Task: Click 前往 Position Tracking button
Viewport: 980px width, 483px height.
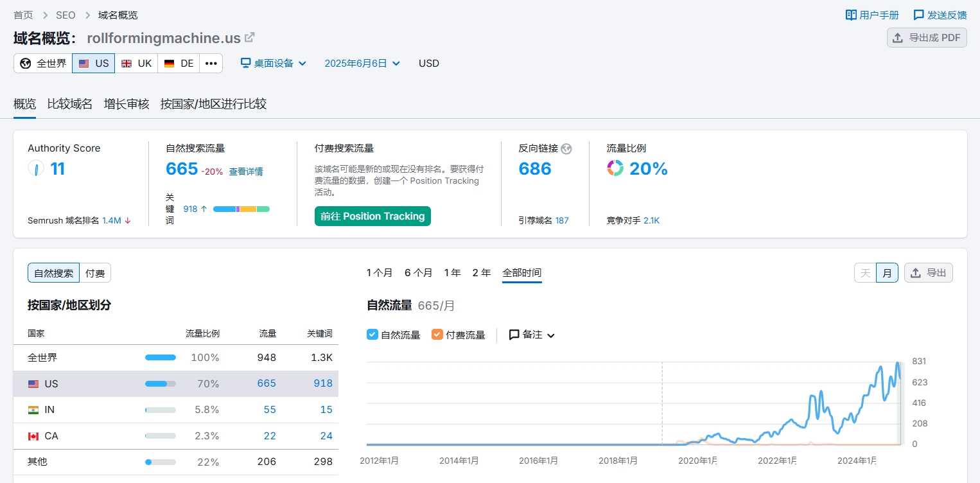Action: 372,216
